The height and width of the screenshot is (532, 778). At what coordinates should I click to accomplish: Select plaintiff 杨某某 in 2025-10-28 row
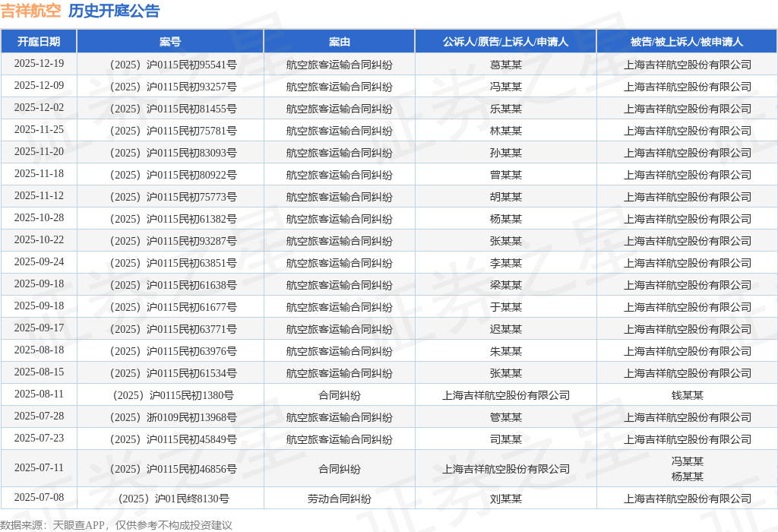[505, 219]
